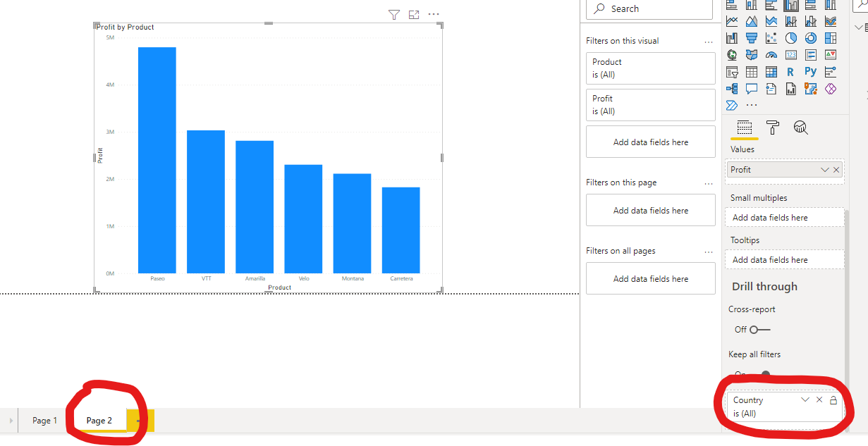Select the Line chart visualization icon
This screenshot has height=446, width=868.
click(x=732, y=21)
